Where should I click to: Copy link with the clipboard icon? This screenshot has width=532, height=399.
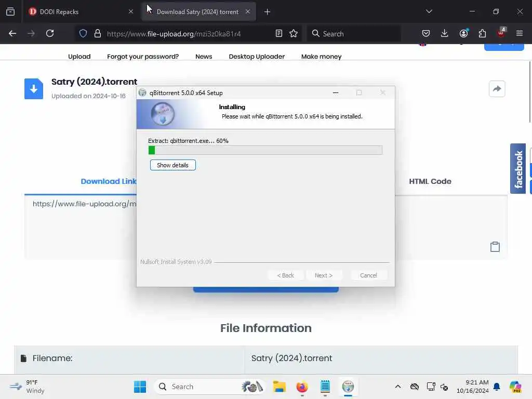[495, 247]
